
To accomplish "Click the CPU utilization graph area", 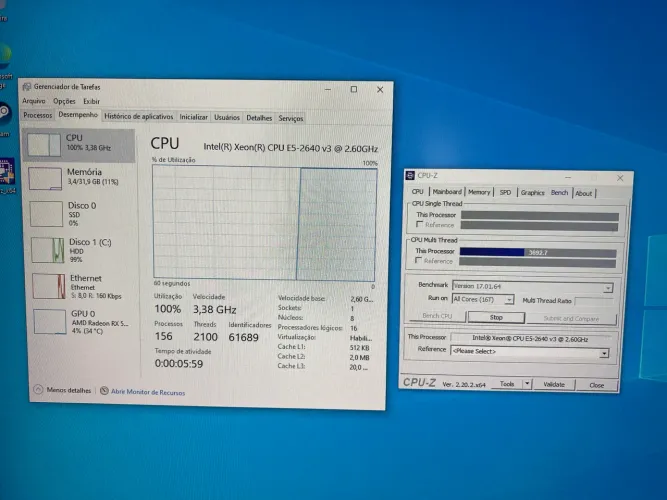I will point(265,223).
